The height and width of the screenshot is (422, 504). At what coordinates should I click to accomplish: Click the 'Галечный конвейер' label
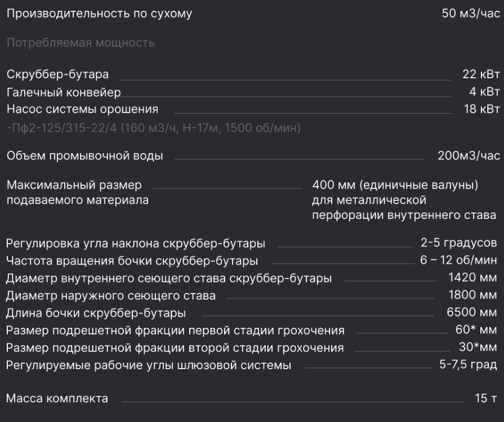point(64,92)
